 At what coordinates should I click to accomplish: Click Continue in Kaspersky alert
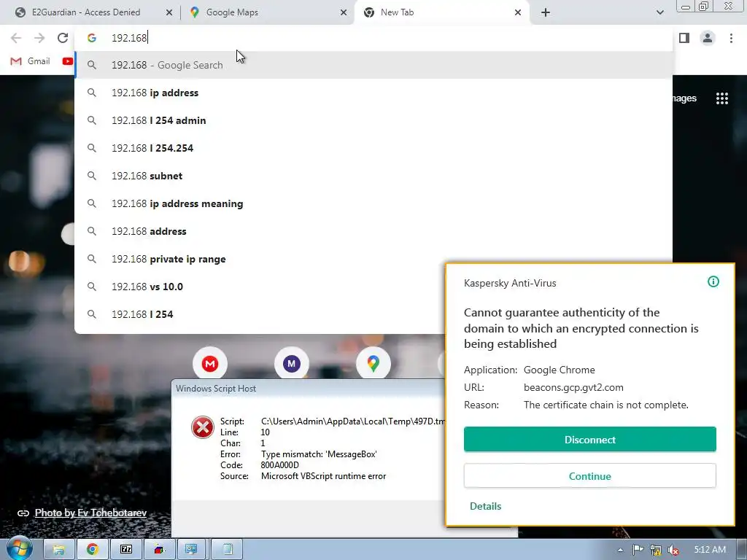(589, 476)
